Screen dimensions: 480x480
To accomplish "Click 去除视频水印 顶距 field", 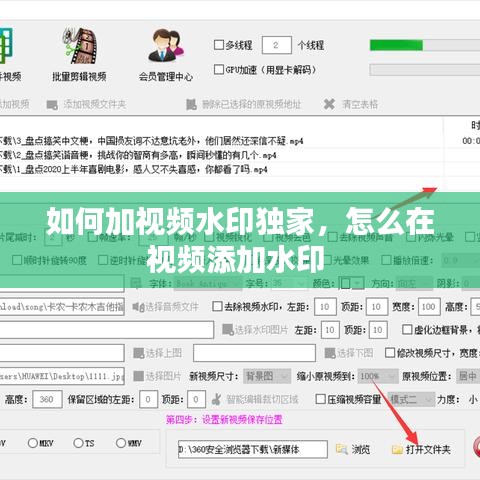I will 377,307.
